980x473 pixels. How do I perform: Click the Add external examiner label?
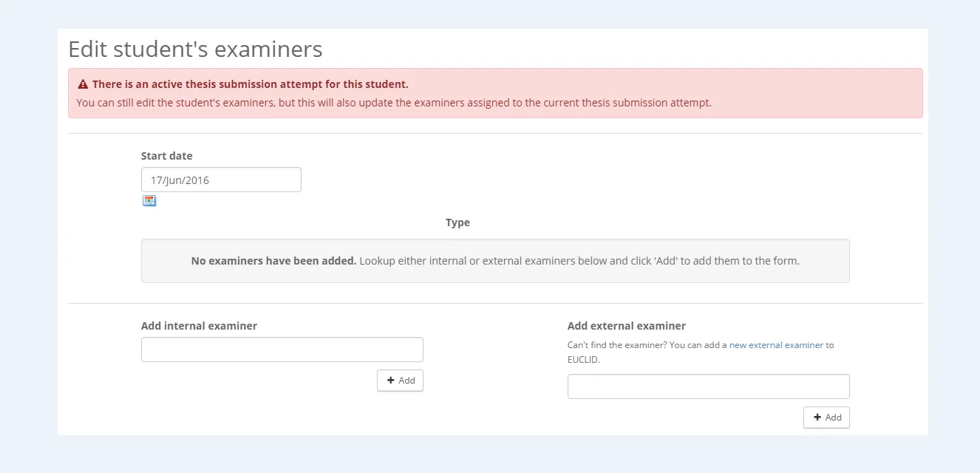(626, 325)
